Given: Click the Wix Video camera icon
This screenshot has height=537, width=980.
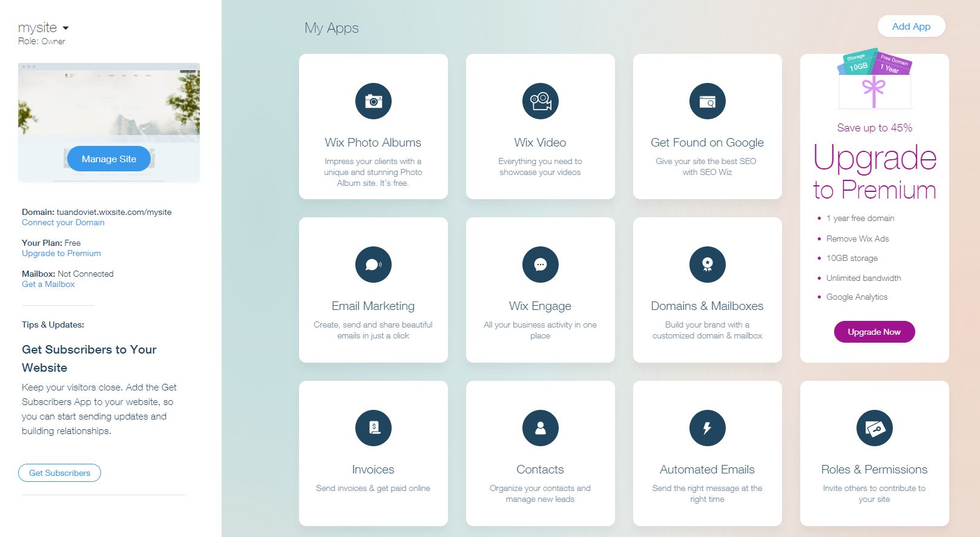Looking at the screenshot, I should (x=540, y=101).
